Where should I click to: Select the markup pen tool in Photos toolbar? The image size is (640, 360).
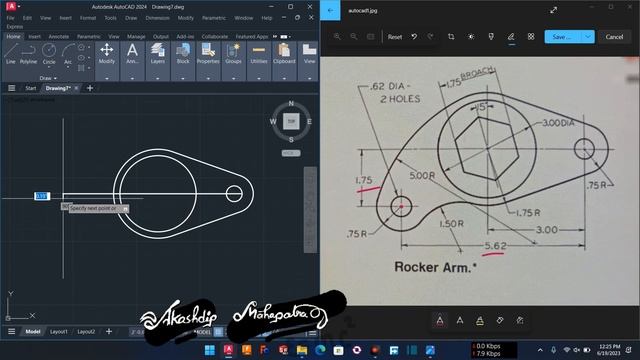(x=511, y=37)
